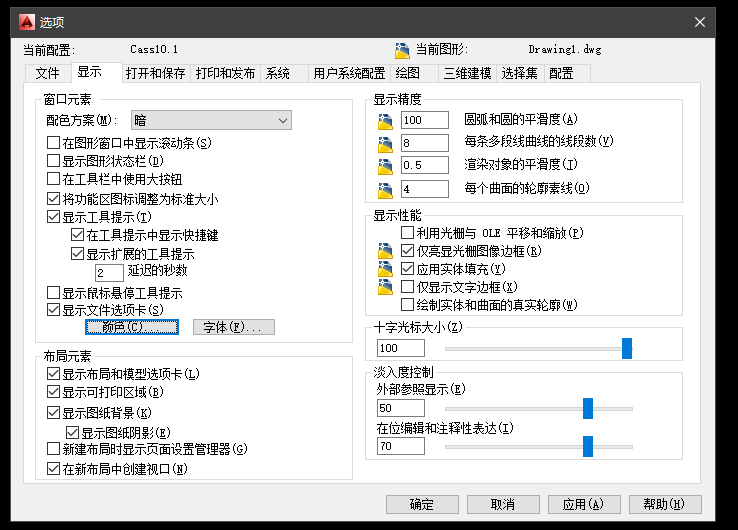Open font settings with 字体(F)... button
Screen dimensions: 738x530
click(233, 327)
